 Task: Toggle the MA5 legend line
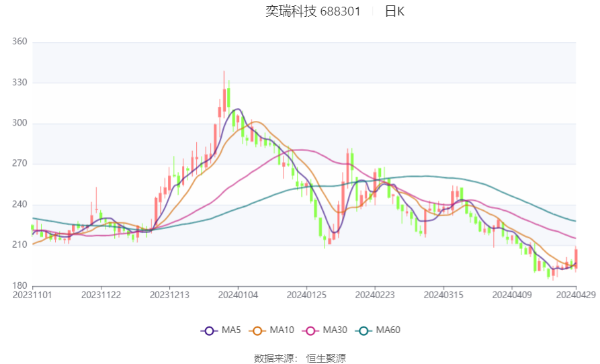click(221, 330)
